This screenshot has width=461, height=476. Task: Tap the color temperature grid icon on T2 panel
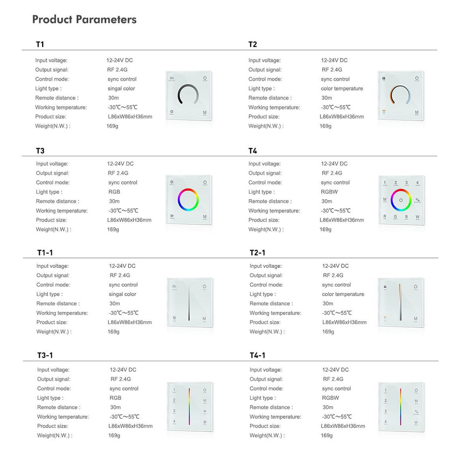click(384, 112)
